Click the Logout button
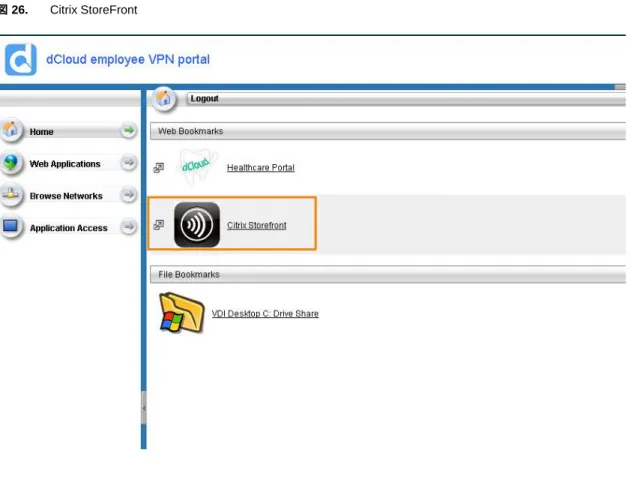The width and height of the screenshot is (637, 477). 204,99
